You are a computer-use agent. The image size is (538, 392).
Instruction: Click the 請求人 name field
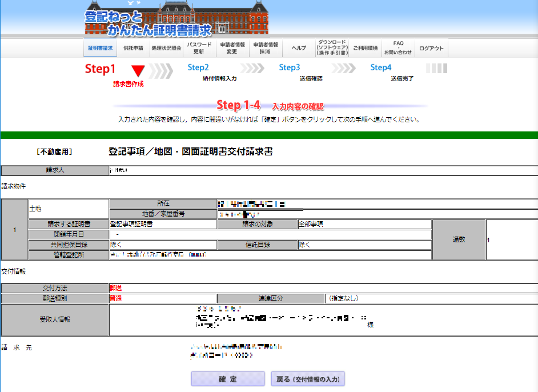(x=323, y=170)
